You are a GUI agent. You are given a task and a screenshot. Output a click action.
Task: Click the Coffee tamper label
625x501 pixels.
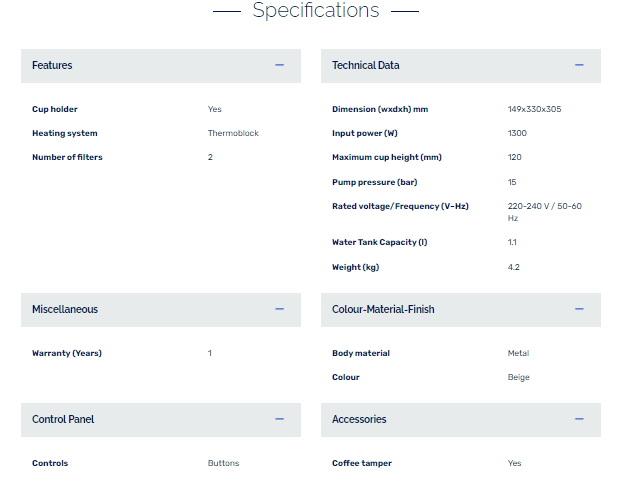[x=362, y=463]
